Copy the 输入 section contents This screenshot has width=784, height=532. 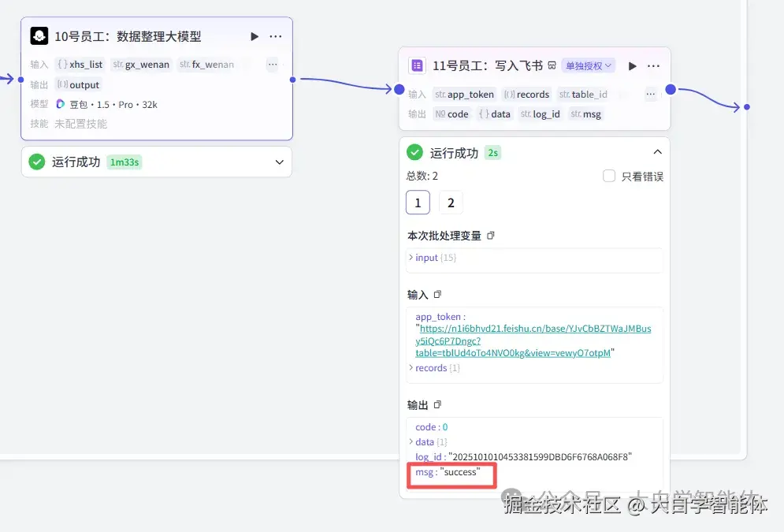[x=437, y=294]
